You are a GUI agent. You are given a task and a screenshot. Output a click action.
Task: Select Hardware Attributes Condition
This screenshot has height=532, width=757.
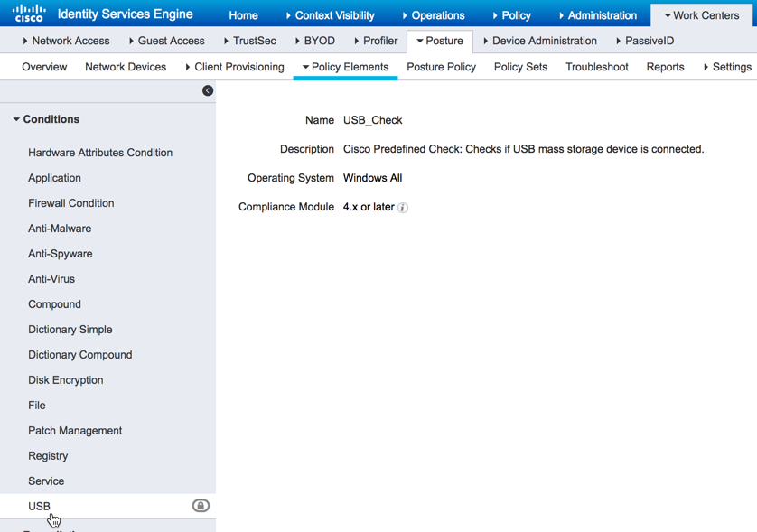coord(100,153)
